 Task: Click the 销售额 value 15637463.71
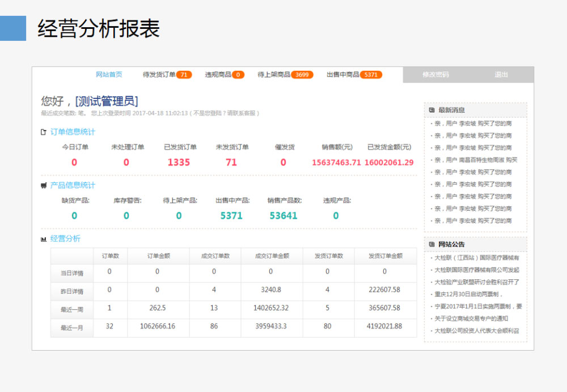[336, 163]
